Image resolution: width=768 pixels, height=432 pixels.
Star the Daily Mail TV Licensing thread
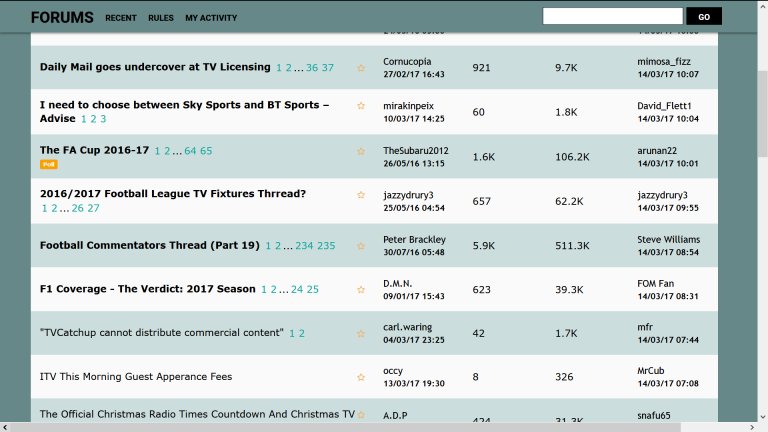(x=361, y=68)
